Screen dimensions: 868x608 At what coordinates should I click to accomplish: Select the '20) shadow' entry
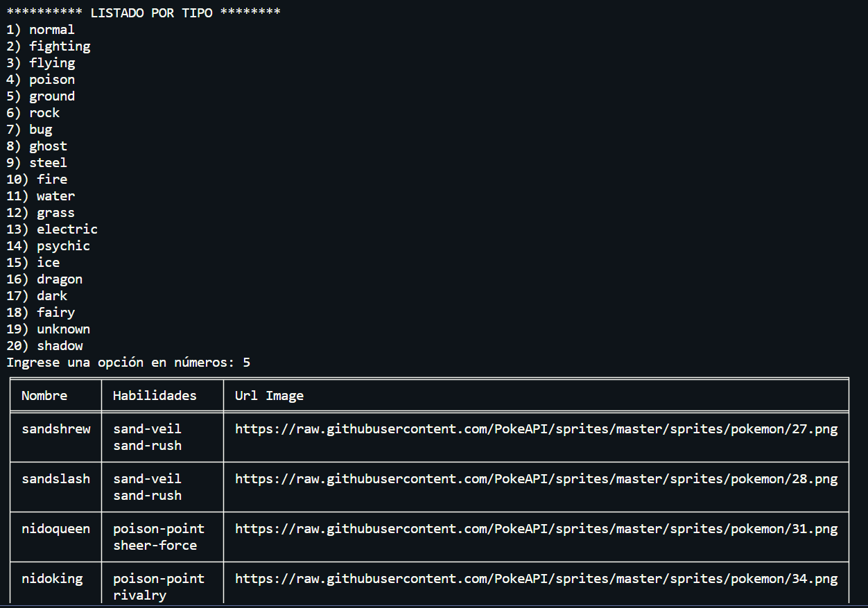pyautogui.click(x=44, y=346)
